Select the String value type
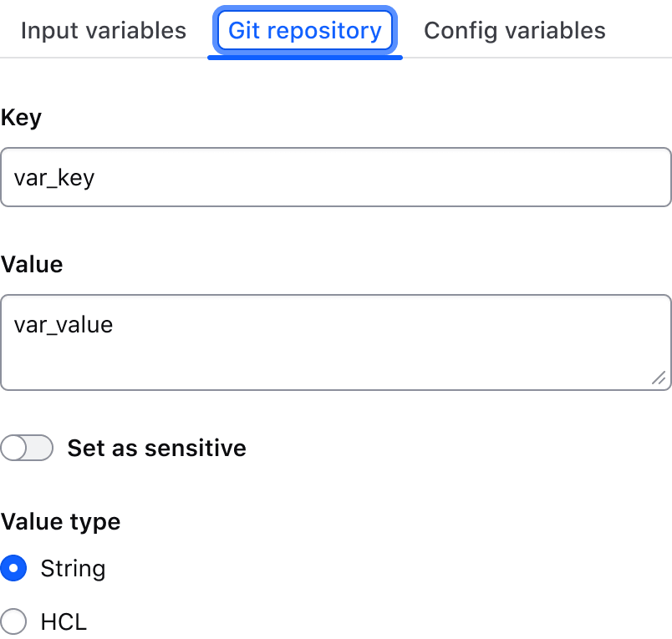 click(x=13, y=568)
